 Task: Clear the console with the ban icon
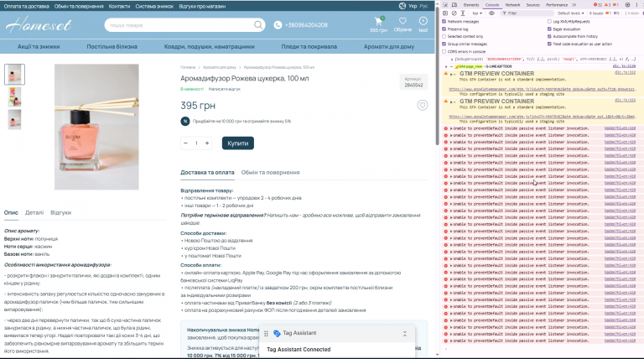click(454, 13)
